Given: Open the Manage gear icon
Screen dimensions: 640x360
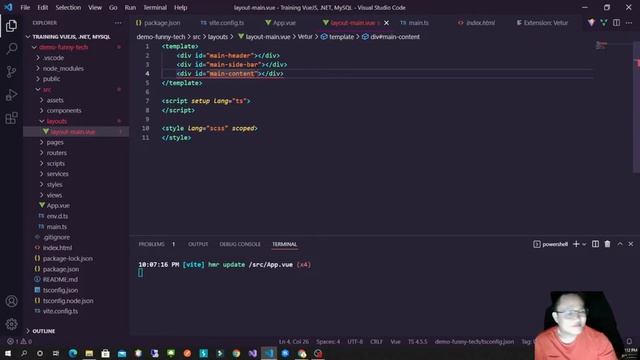Looking at the screenshot, I should [11, 324].
